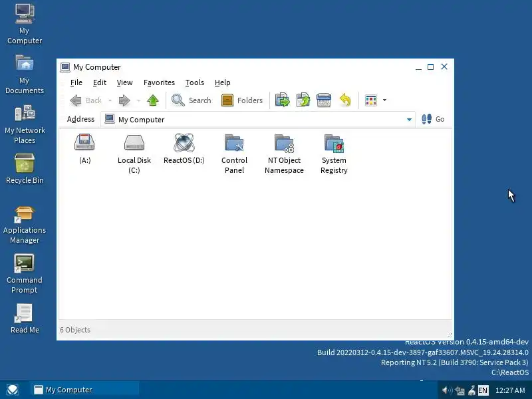Open the ReactOS Start menu button
Screen dimensions: 532x399
(x=13, y=390)
